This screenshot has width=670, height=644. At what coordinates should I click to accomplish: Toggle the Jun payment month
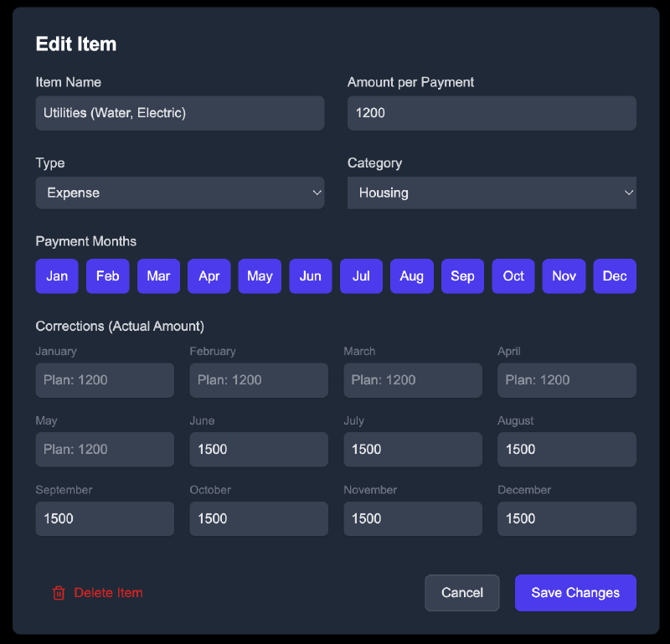click(310, 276)
